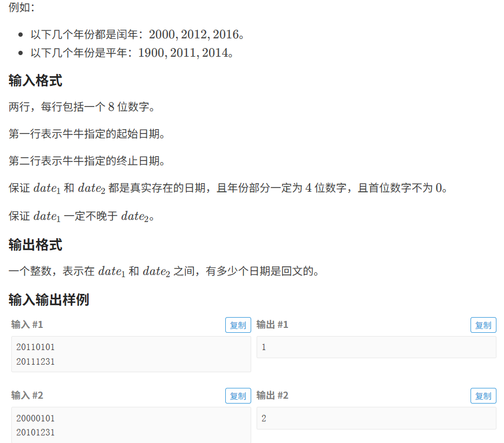Select the text 20101231 in input #2
504x443 pixels.
pos(35,432)
